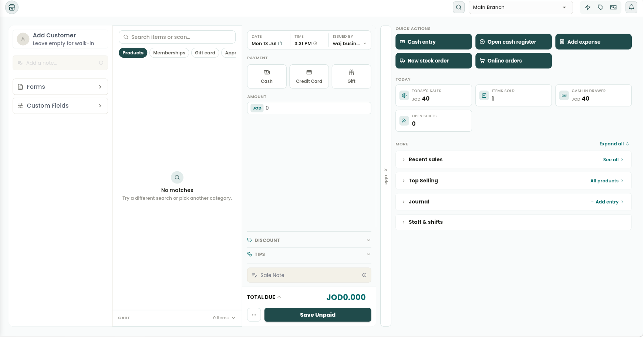Click the Open Shifts person icon
The width and height of the screenshot is (644, 337).
[404, 121]
